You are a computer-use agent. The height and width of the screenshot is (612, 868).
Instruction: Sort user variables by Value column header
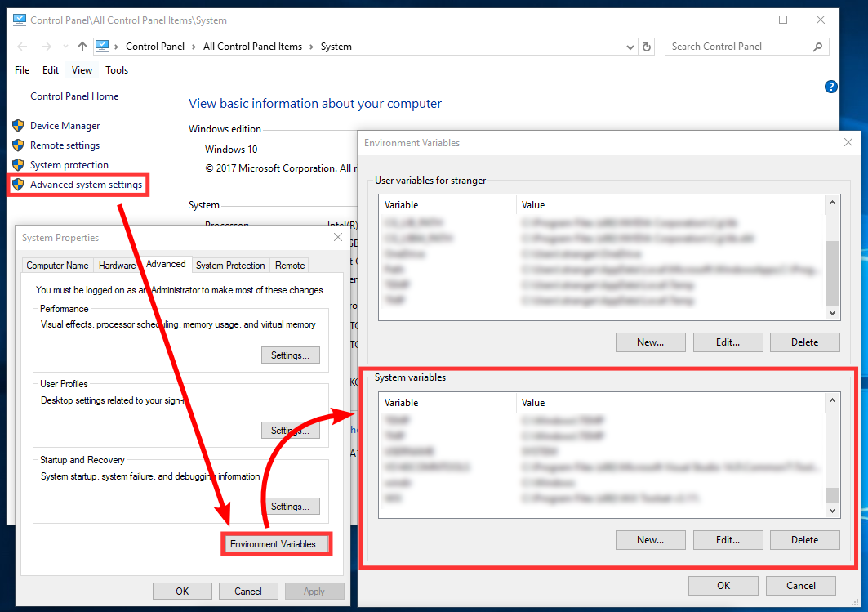pyautogui.click(x=670, y=205)
